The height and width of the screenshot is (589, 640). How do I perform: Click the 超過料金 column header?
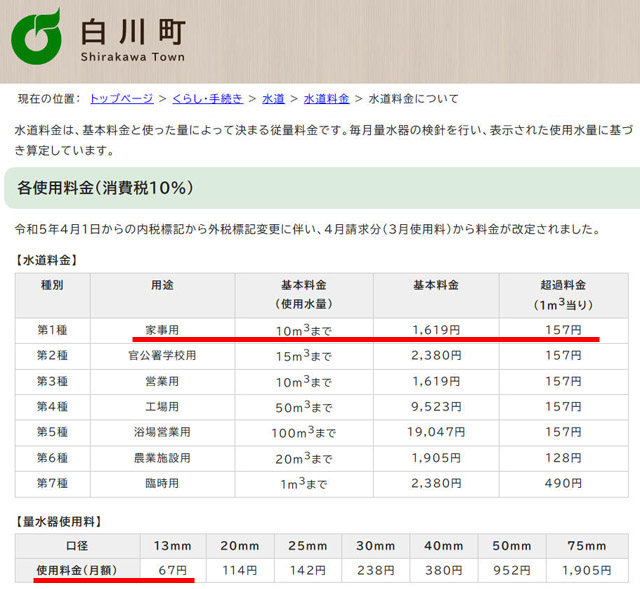point(563,295)
